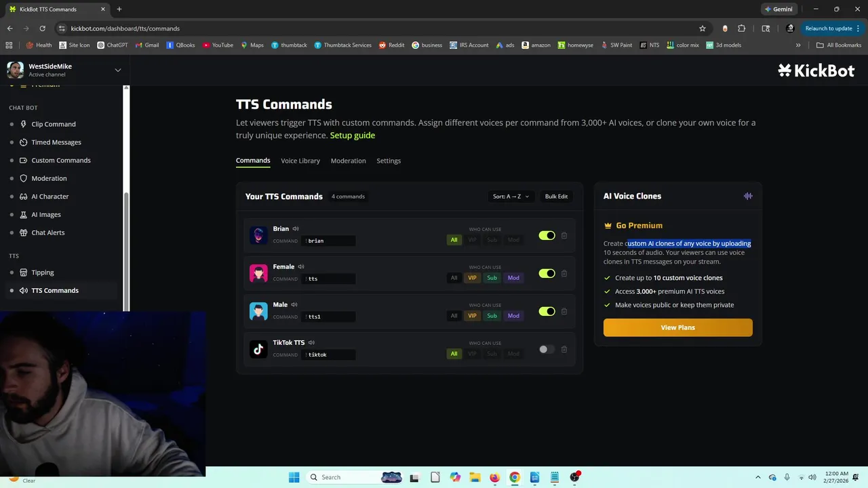
Task: Delete the Brian TTS command
Action: (564, 236)
